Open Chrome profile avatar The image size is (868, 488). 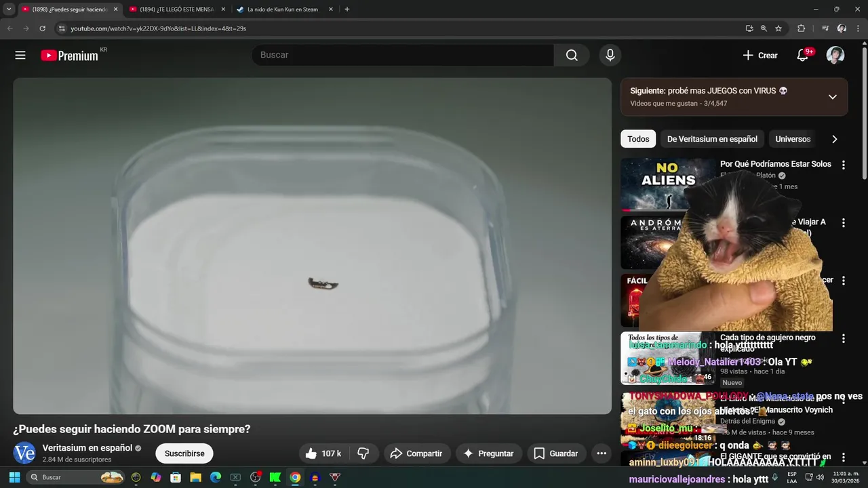(x=842, y=28)
